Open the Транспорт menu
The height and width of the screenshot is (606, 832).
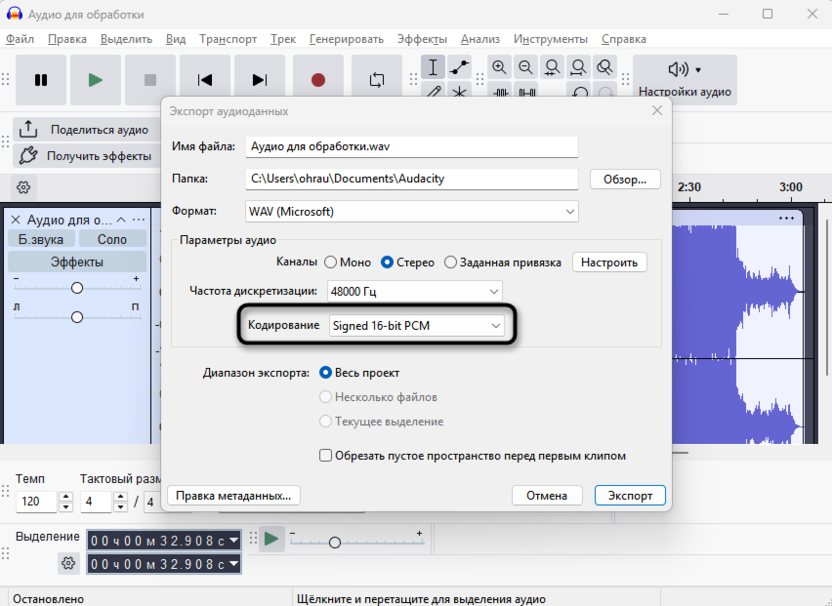[x=228, y=39]
